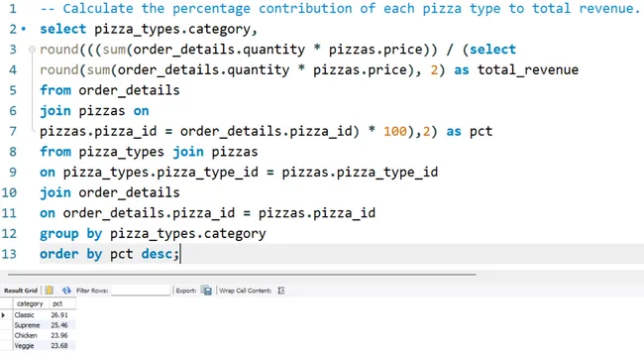Image resolution: width=644 pixels, height=360 pixels.
Task: Click 'join order_details' on line 10
Action: pyautogui.click(x=110, y=192)
